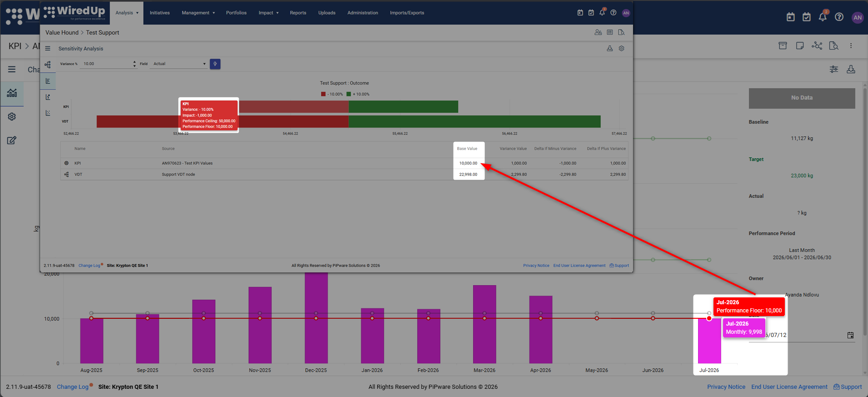This screenshot has height=397, width=868.
Task: Click the VDT row tree icon
Action: (66, 174)
